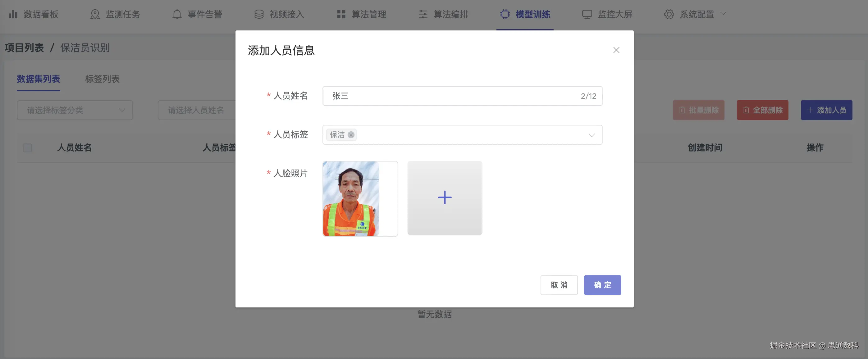
Task: Switch to the 标签列表 tab
Action: pos(102,79)
